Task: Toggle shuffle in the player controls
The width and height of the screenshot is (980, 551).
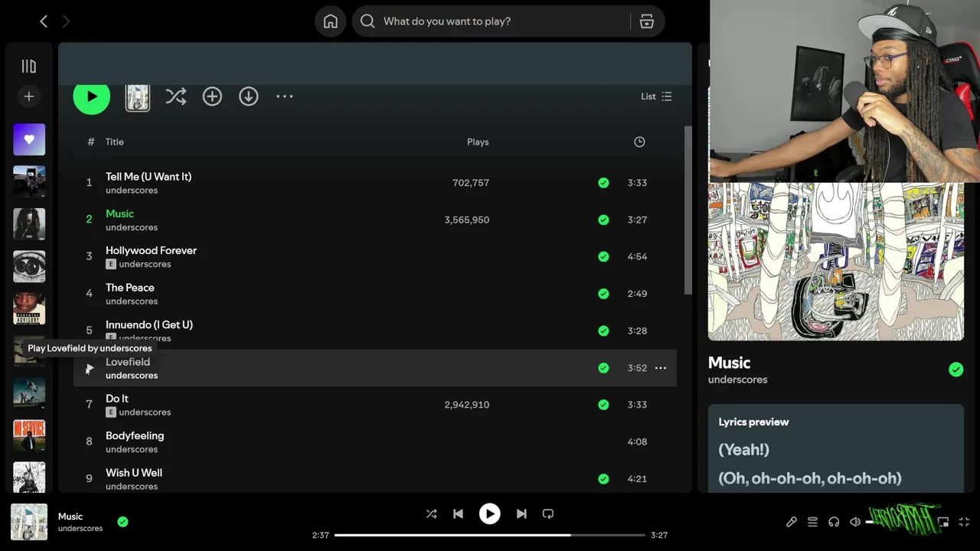Action: point(432,514)
